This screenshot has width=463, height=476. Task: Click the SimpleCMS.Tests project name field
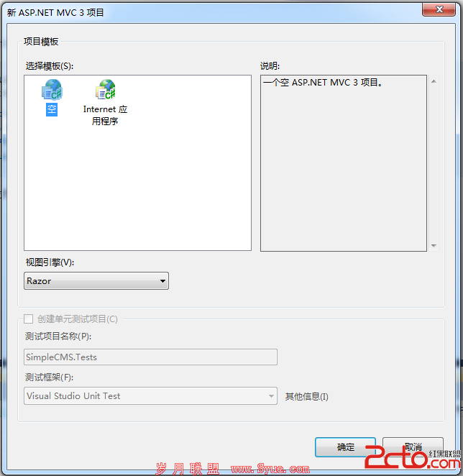pos(150,357)
